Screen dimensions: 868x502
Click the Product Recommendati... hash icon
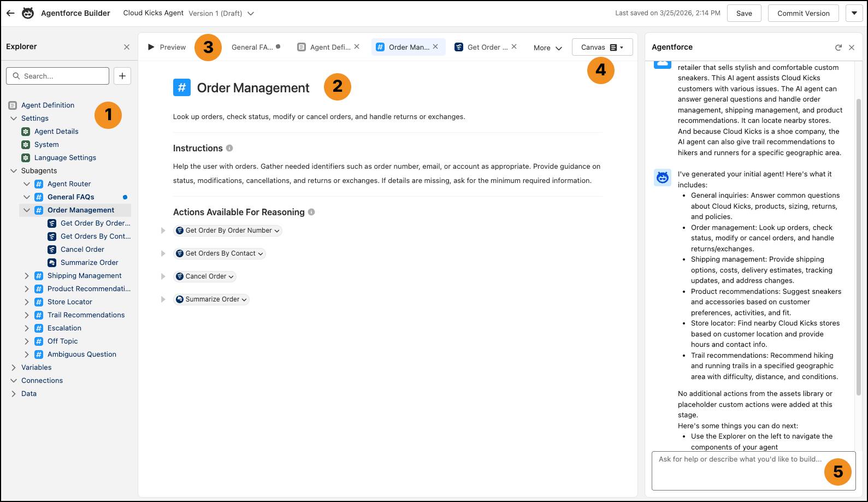coord(39,288)
